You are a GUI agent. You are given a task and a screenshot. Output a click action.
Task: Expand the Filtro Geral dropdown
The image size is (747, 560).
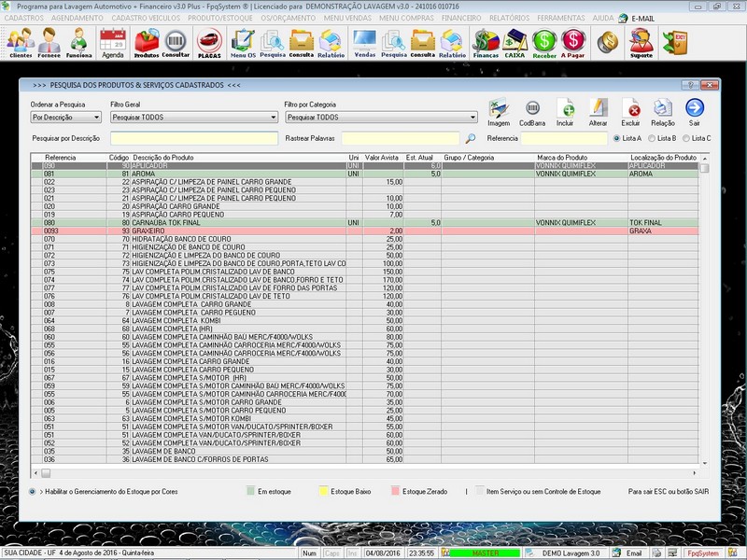click(x=274, y=118)
